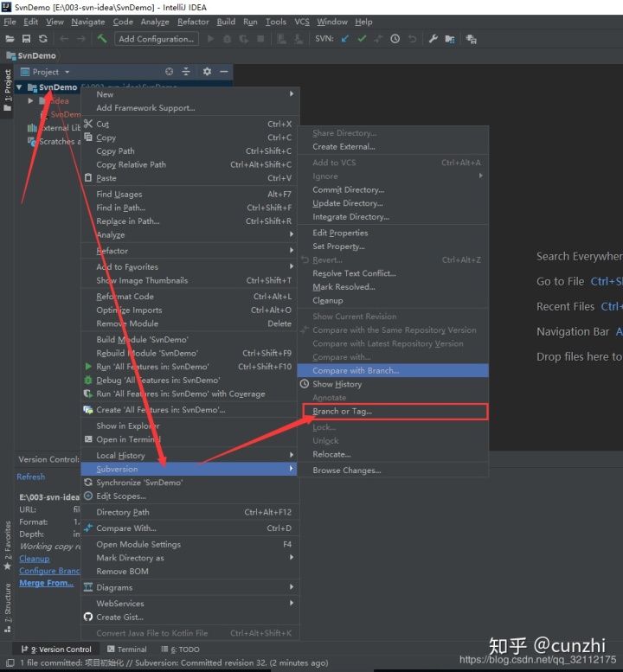
Task: Select Synchronize 'SvnDemo' item
Action: pyautogui.click(x=190, y=483)
